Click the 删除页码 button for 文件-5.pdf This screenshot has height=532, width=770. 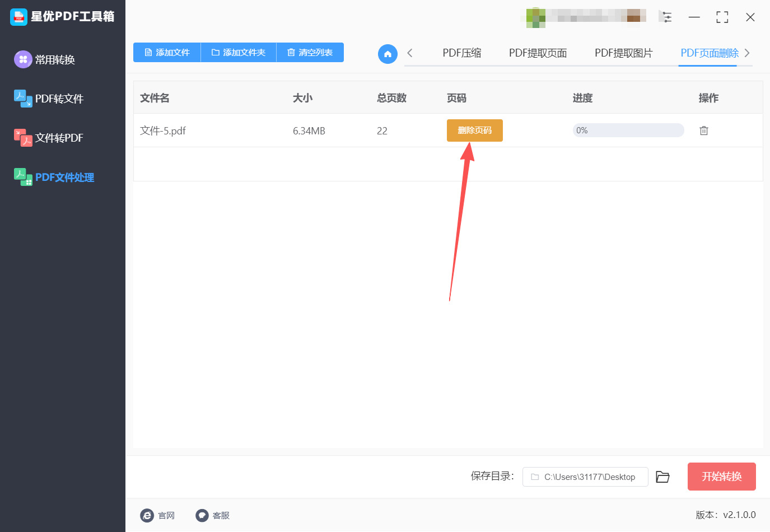pos(475,130)
